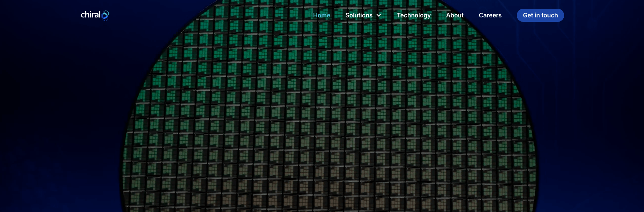Screen dimensions: 644x212
Task: Select the highlighted Home menu item
Action: (321, 15)
